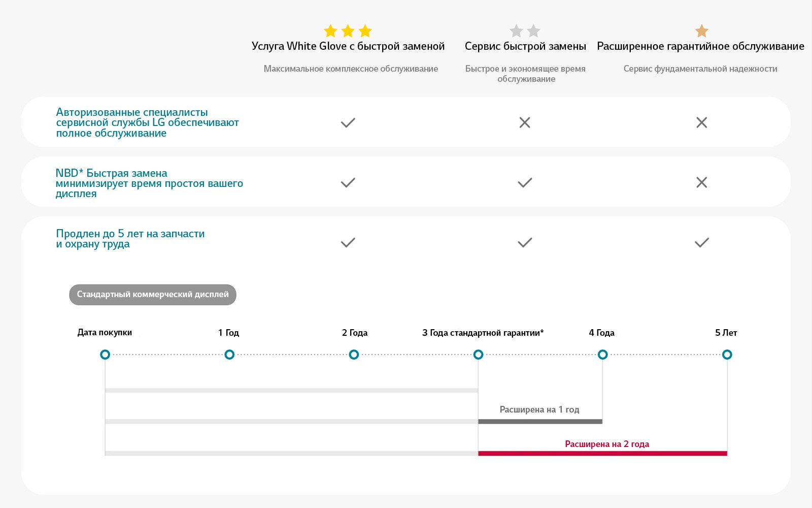
Task: Click the Продлен до 5 лет на запчасти label
Action: 130,239
